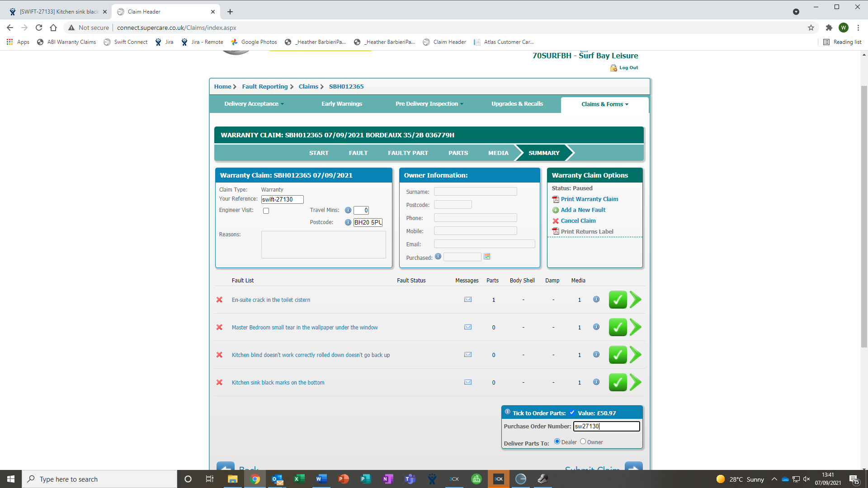The width and height of the screenshot is (868, 488).
Task: Click info icon next to Travel Mins
Action: (348, 210)
